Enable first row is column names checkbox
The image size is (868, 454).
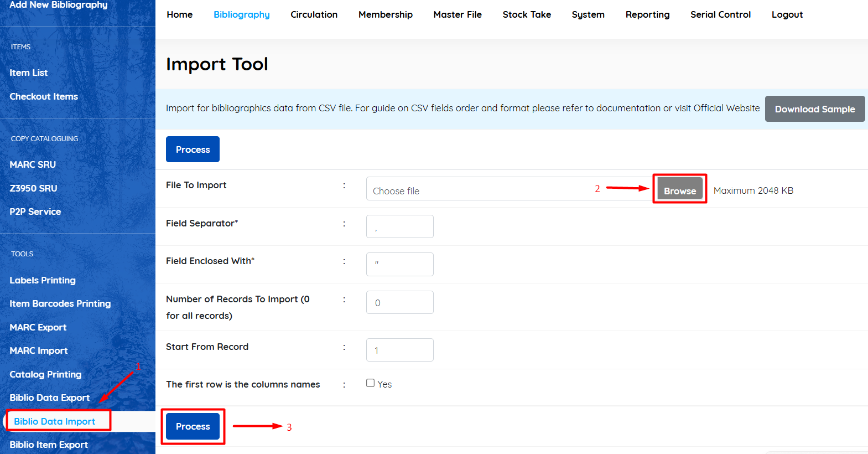(371, 383)
